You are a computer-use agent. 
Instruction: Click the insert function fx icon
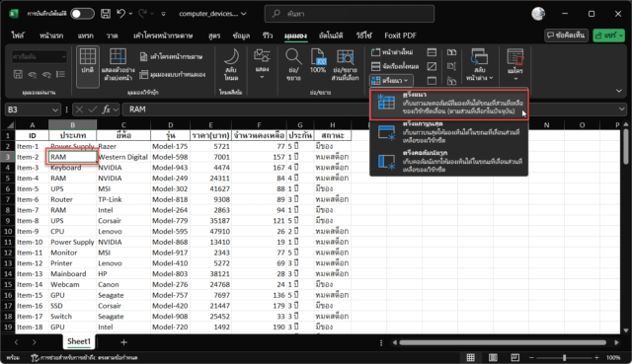coord(106,109)
